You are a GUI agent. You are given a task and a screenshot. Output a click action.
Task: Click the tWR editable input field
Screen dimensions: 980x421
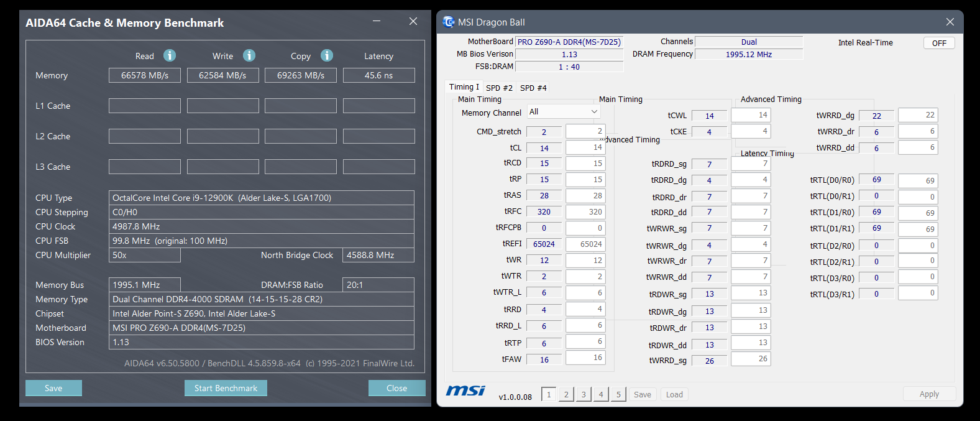[x=585, y=261]
